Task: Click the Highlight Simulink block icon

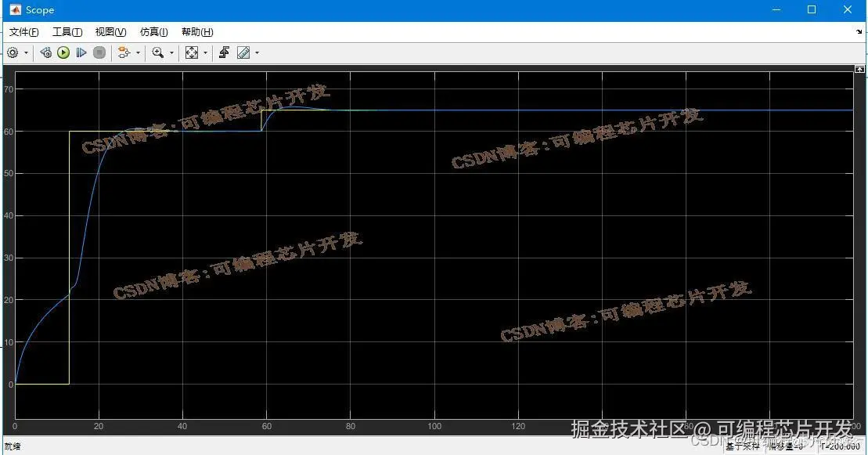Action: tap(124, 52)
